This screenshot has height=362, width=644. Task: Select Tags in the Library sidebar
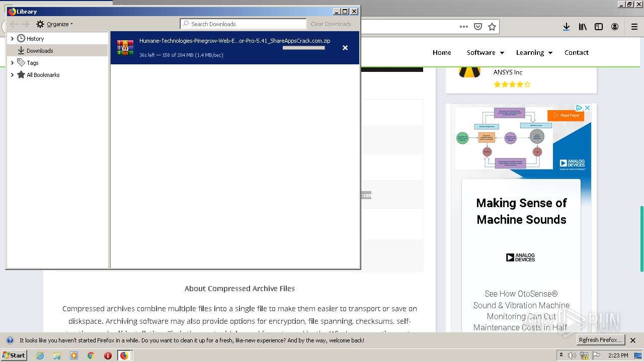tap(33, 63)
